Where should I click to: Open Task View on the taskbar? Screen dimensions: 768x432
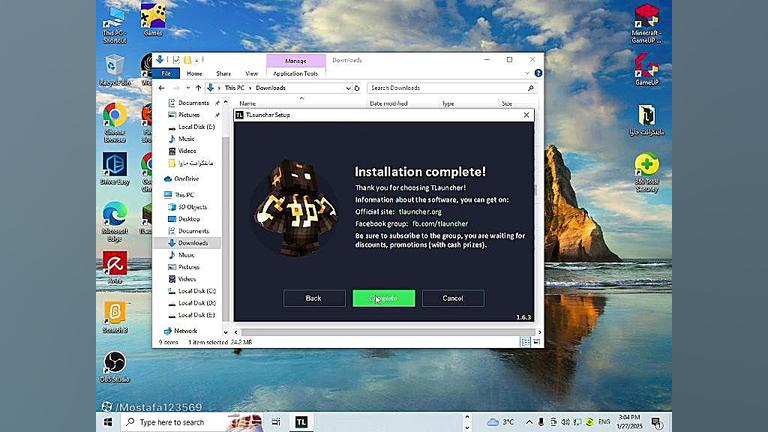pyautogui.click(x=276, y=422)
